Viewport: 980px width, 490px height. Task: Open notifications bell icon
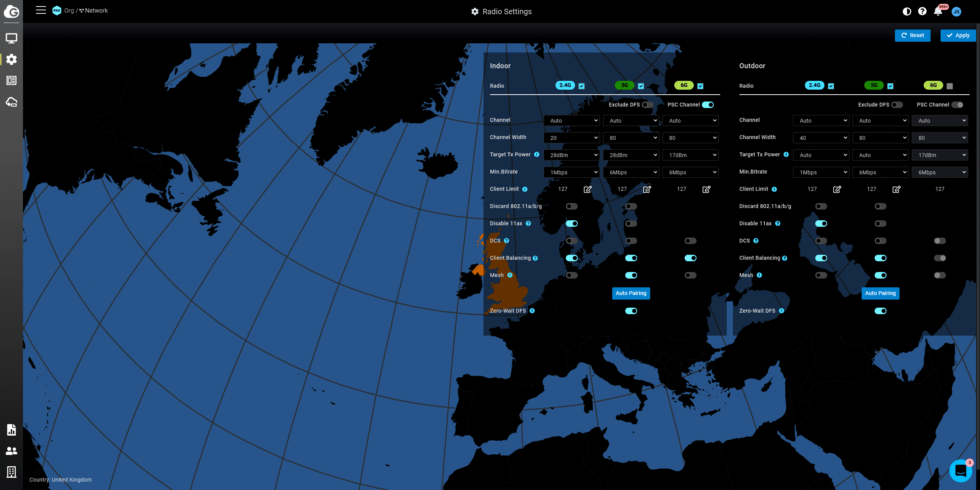coord(938,11)
